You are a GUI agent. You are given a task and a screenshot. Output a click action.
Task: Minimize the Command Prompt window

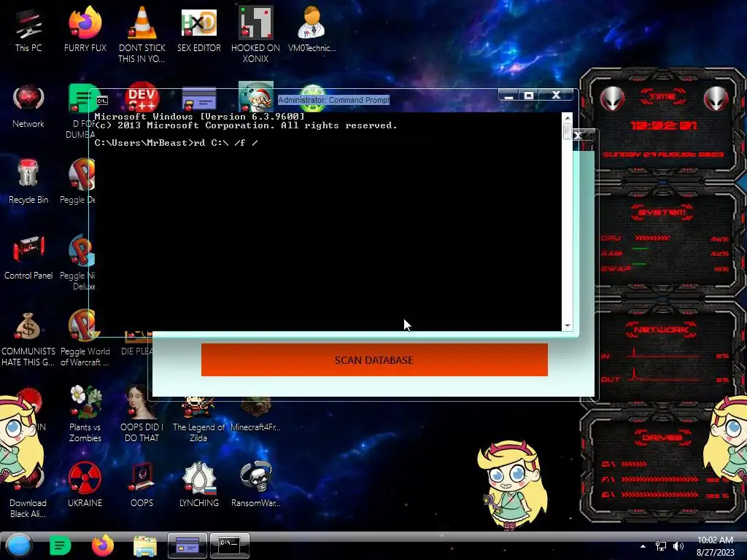pos(508,96)
